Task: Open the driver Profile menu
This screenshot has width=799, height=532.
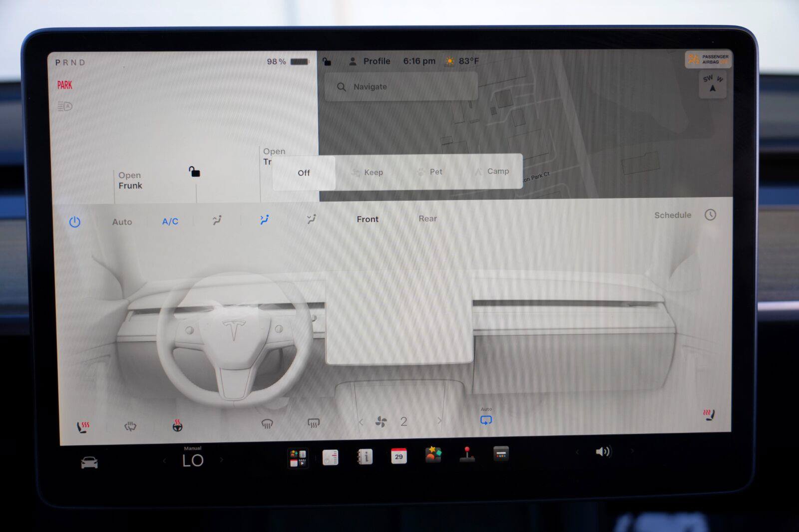Action: 370,61
